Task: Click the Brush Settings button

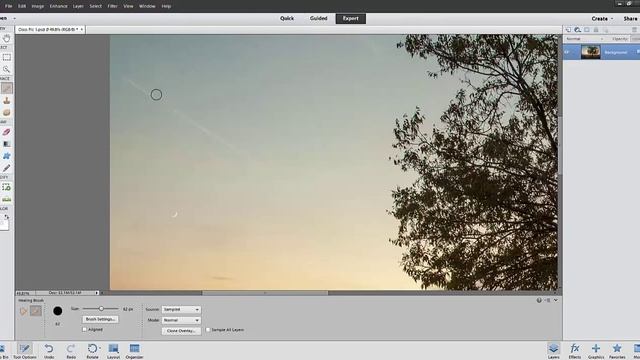Action: click(100, 319)
